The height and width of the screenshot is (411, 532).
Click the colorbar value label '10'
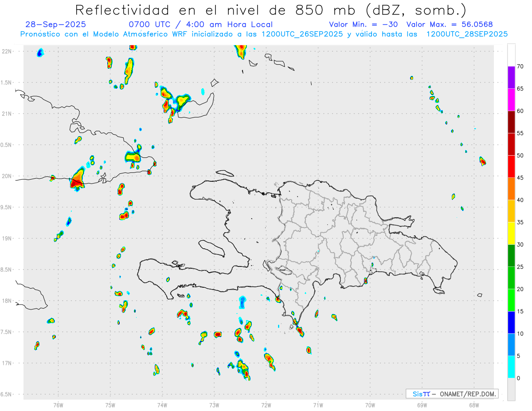coord(520,333)
